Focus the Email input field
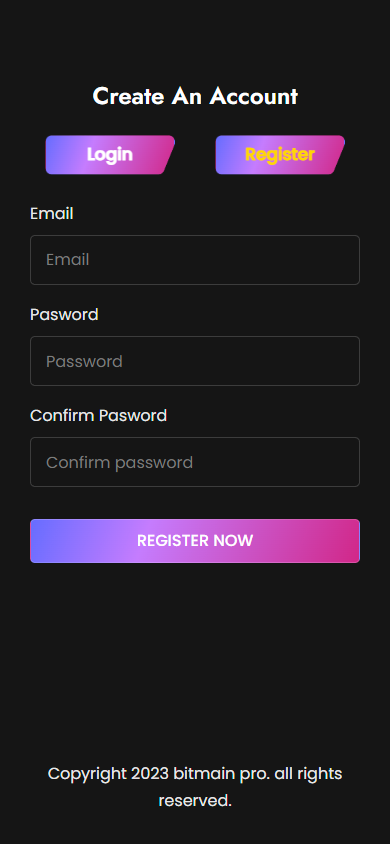390x844 pixels. pos(195,260)
